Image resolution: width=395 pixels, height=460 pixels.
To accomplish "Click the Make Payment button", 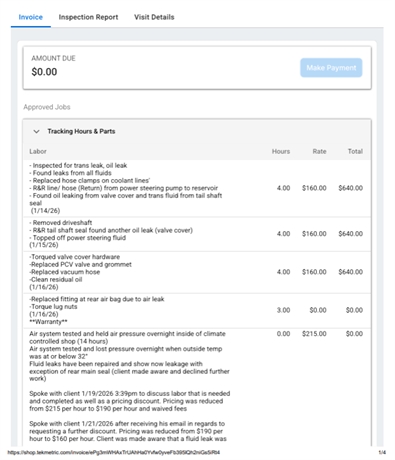I will click(x=331, y=68).
